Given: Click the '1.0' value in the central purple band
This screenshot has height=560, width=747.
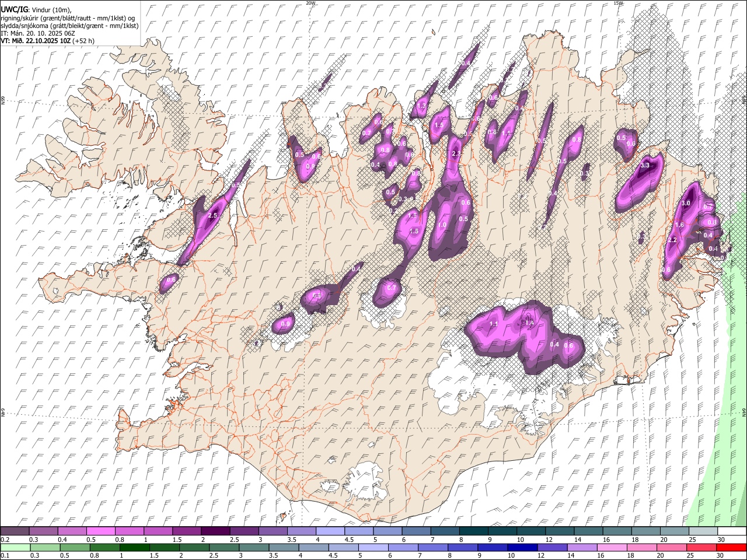Looking at the screenshot, I should pyautogui.click(x=442, y=225).
